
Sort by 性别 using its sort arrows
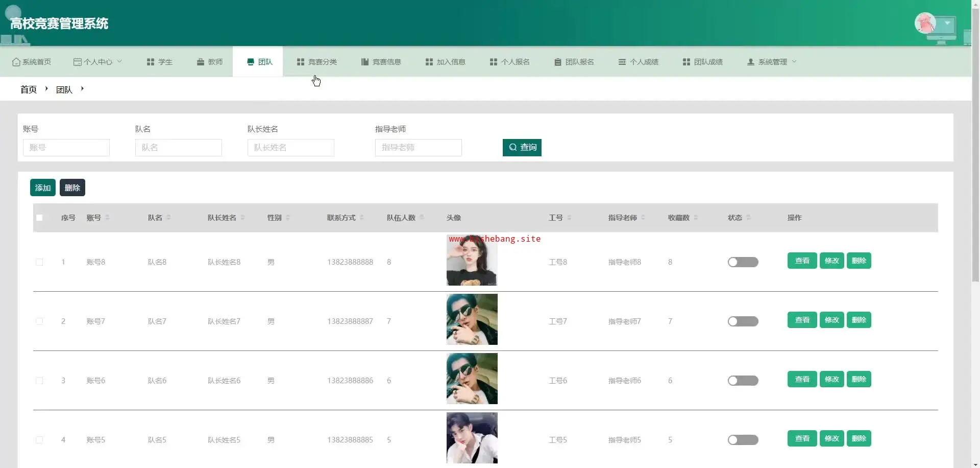coord(288,218)
